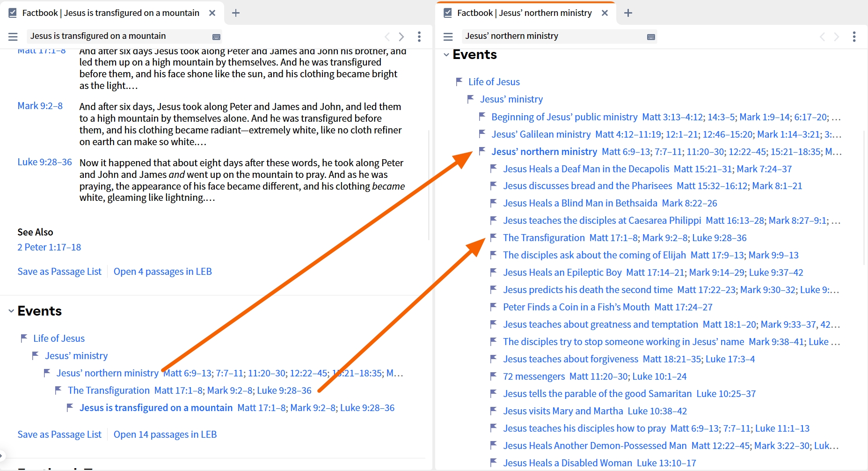Click flag icon beside Jesus teaches about forgiveness
The image size is (868, 471).
pos(494,359)
